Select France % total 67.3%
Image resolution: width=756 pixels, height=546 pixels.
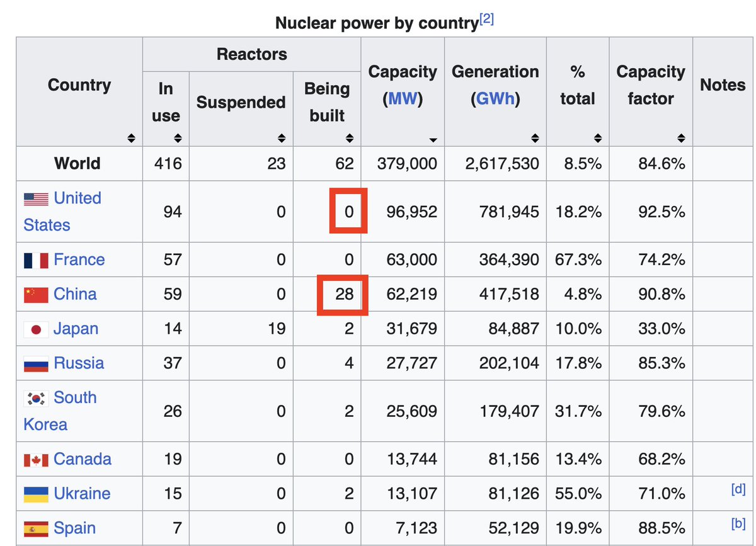[578, 259]
